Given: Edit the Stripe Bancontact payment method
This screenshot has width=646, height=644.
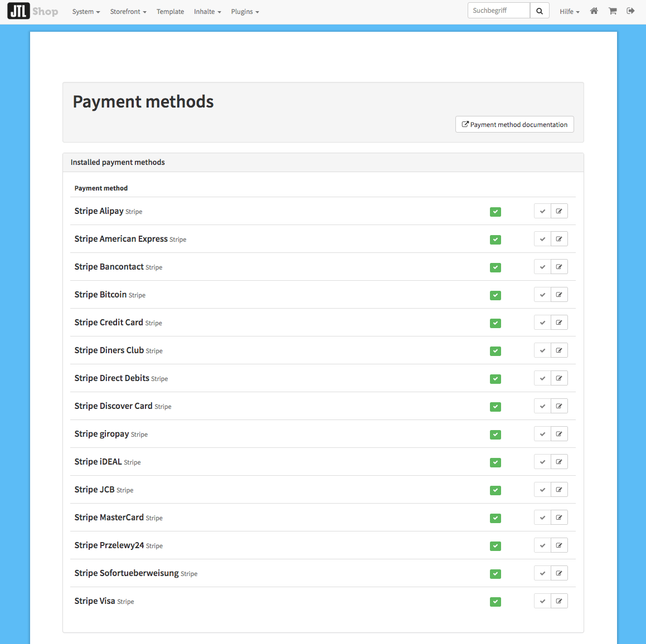Looking at the screenshot, I should coord(559,267).
